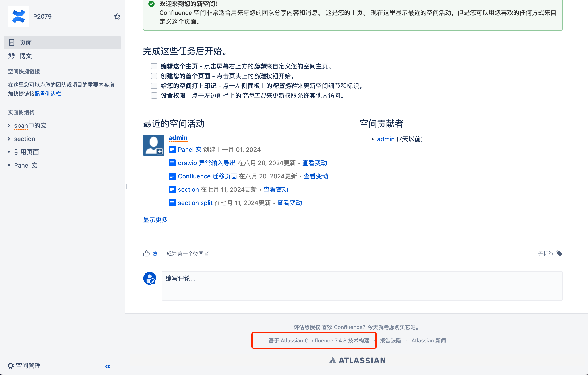
Task: Open 空间管理 space tools menu
Action: coord(24,366)
